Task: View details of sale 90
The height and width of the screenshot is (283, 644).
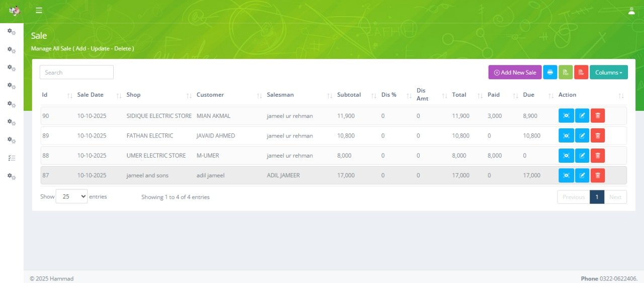Action: 566,116
